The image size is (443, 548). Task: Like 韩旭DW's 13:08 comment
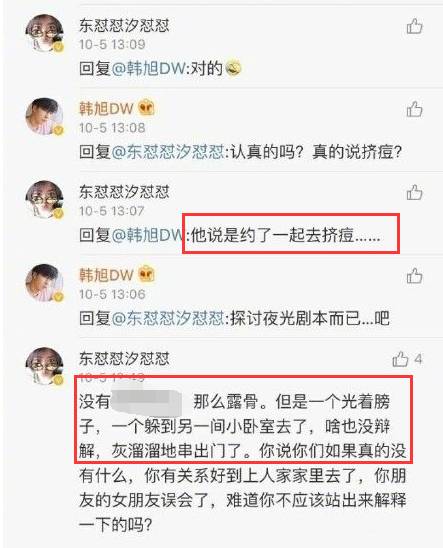coord(415,109)
